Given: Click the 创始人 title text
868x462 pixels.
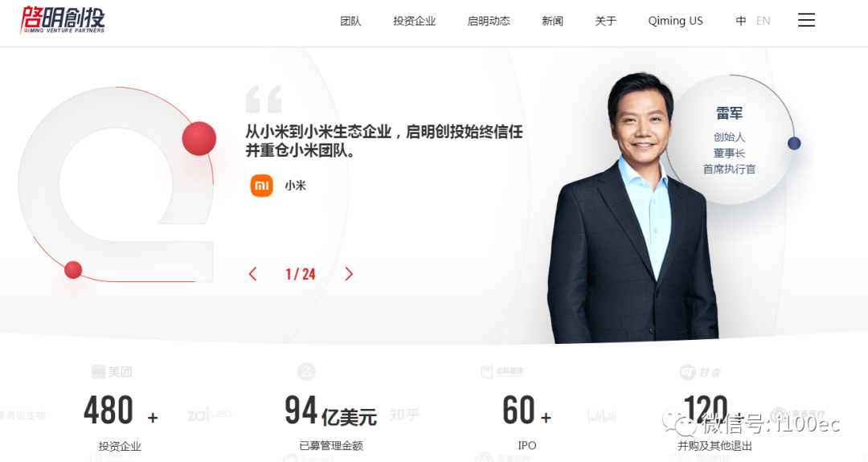Looking at the screenshot, I should tap(729, 137).
